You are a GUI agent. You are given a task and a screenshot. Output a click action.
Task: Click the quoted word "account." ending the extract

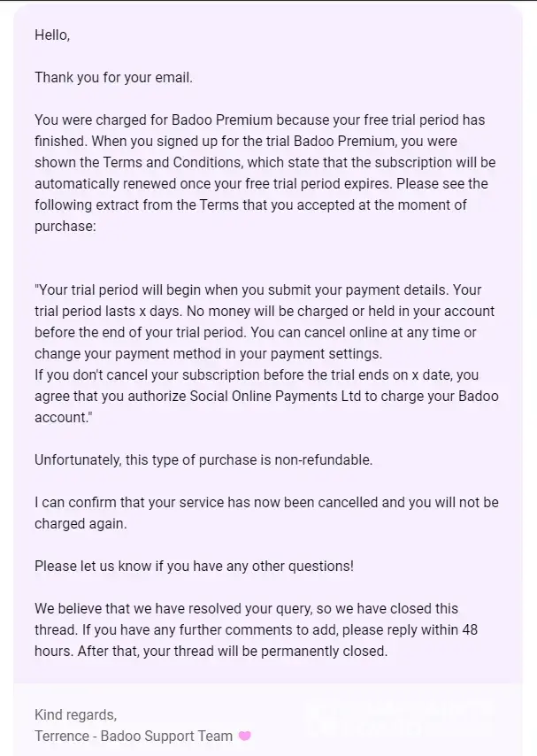[64, 417]
